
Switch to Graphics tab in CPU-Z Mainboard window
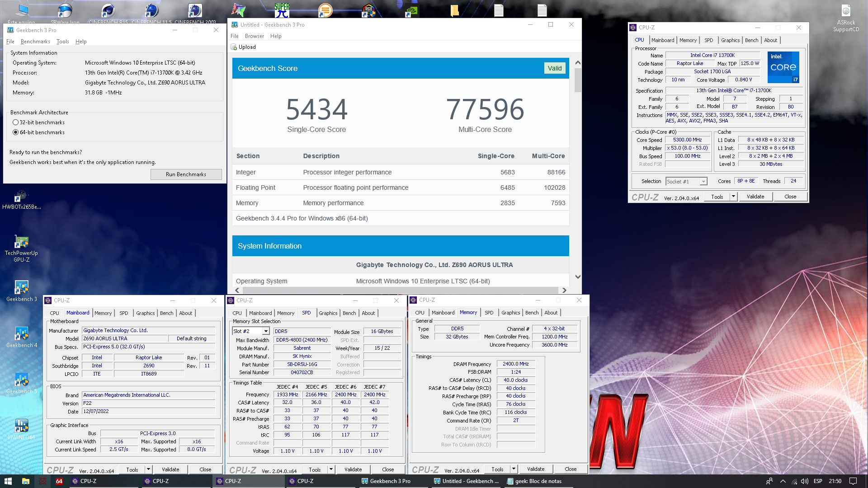(x=145, y=313)
